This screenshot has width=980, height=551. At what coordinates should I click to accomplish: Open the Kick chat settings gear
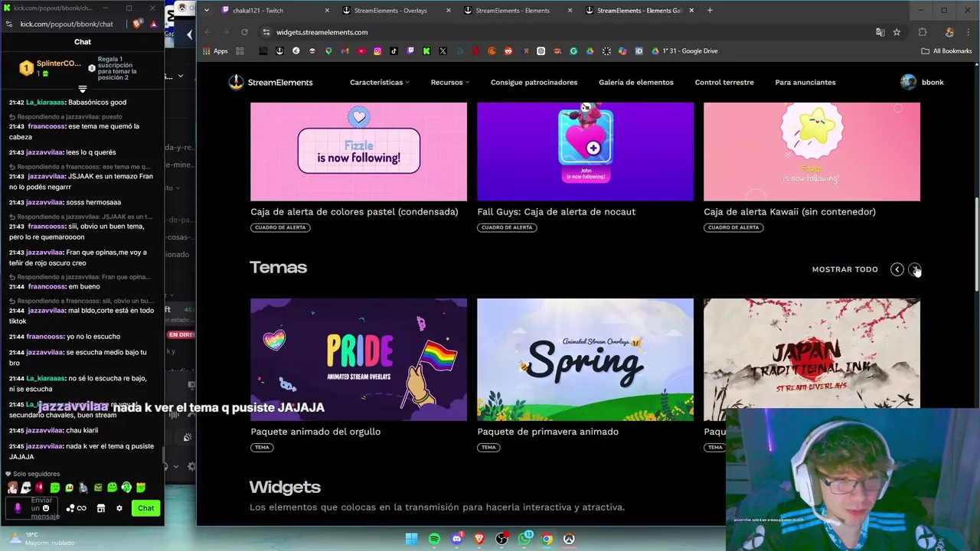coord(119,508)
